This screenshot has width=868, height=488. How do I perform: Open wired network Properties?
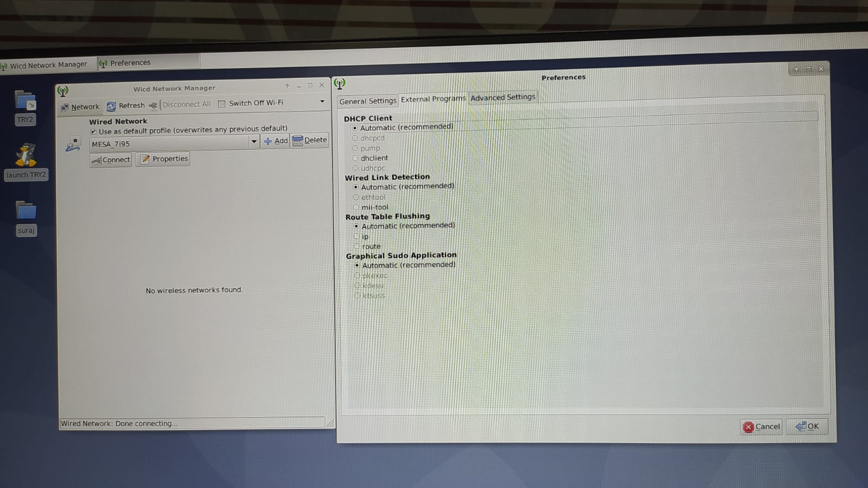(163, 159)
